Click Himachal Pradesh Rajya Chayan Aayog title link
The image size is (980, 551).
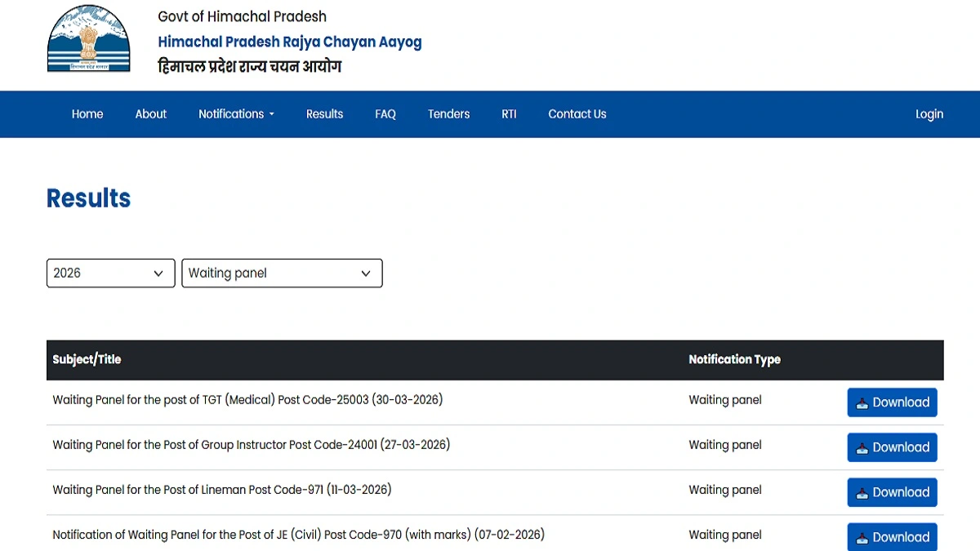pyautogui.click(x=289, y=42)
